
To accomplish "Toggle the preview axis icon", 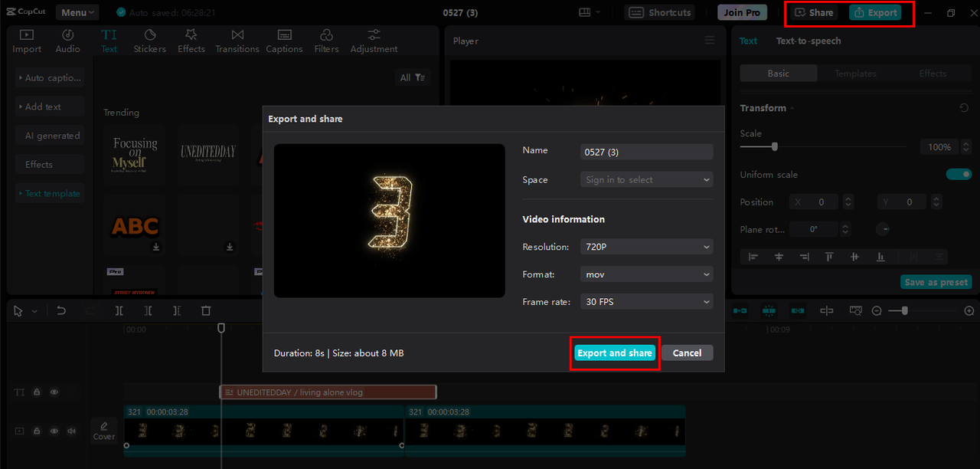I will point(827,310).
